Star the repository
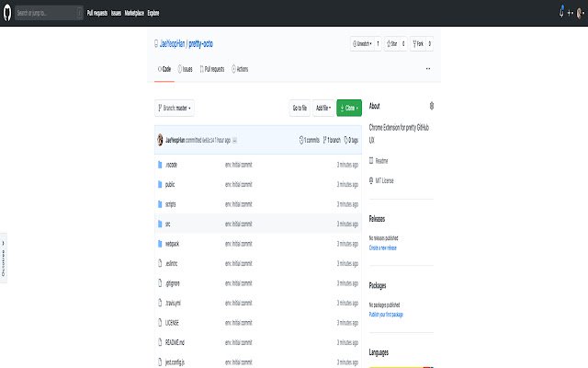This screenshot has width=588, height=368. click(392, 44)
